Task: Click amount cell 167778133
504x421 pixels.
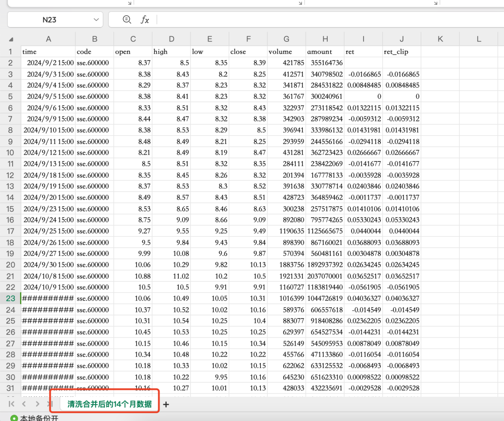Action: tap(325, 175)
